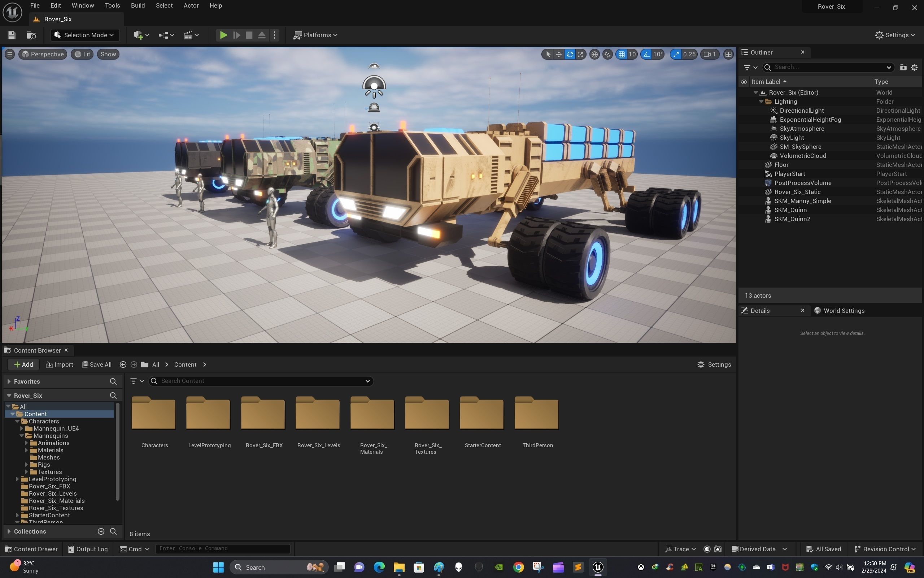Open the Content Browser filter icon dropdown
Screen dimensions: 924x578
click(136, 381)
